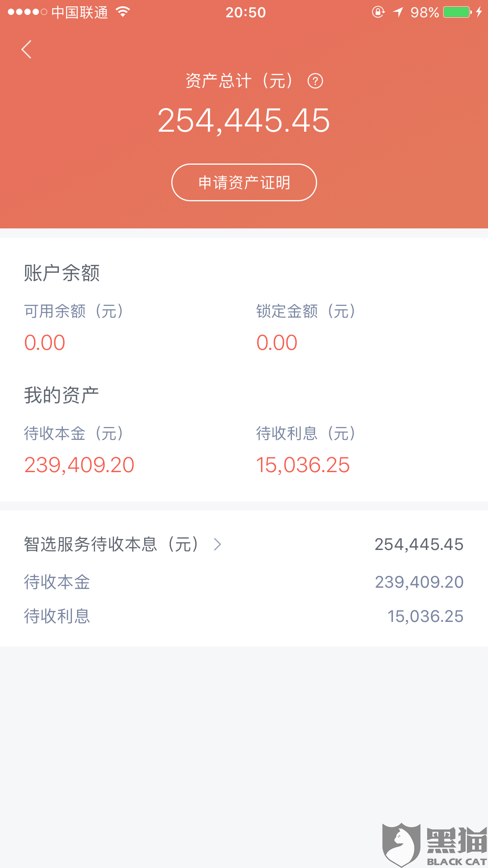This screenshot has width=488, height=868.
Task: Tap the 资产总计（元） title label
Action: tap(239, 81)
